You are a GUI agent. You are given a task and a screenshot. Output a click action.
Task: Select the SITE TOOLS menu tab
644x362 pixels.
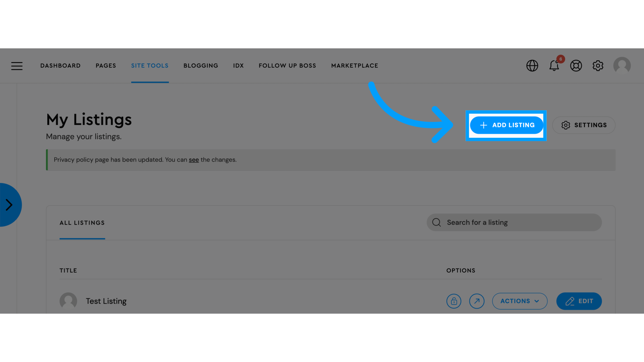[x=150, y=65]
